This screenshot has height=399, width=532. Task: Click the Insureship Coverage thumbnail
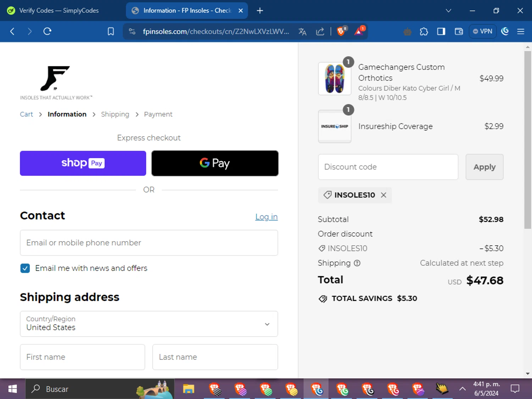[x=334, y=126]
